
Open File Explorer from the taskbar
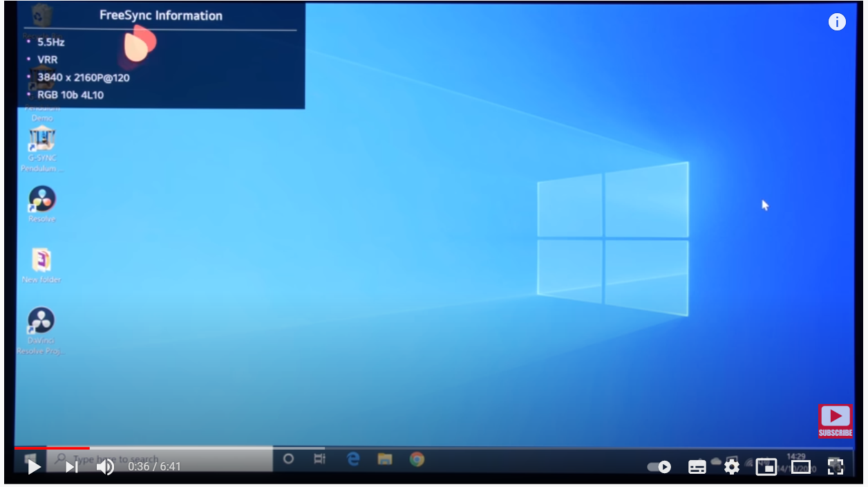[x=385, y=459]
